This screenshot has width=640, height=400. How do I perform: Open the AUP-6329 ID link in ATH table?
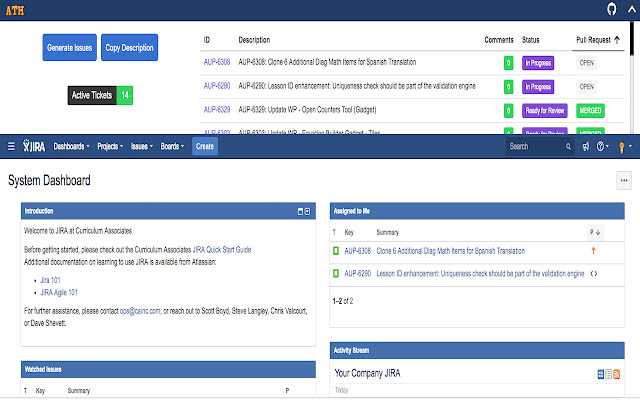coord(217,109)
